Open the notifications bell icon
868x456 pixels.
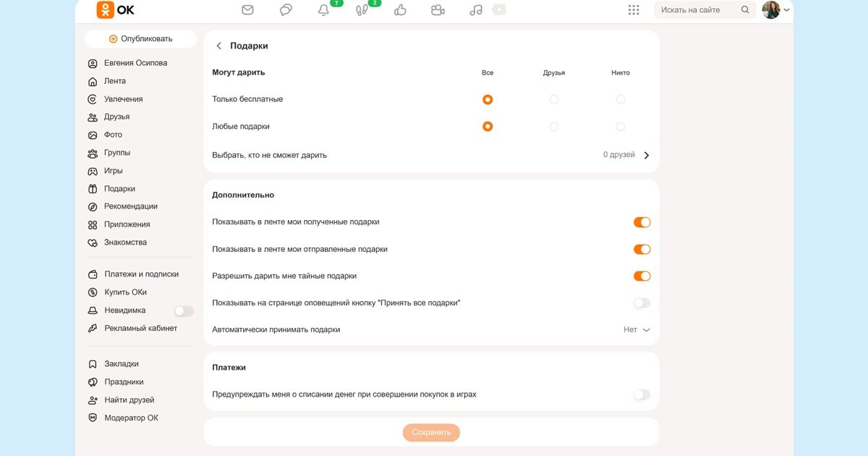tap(323, 10)
